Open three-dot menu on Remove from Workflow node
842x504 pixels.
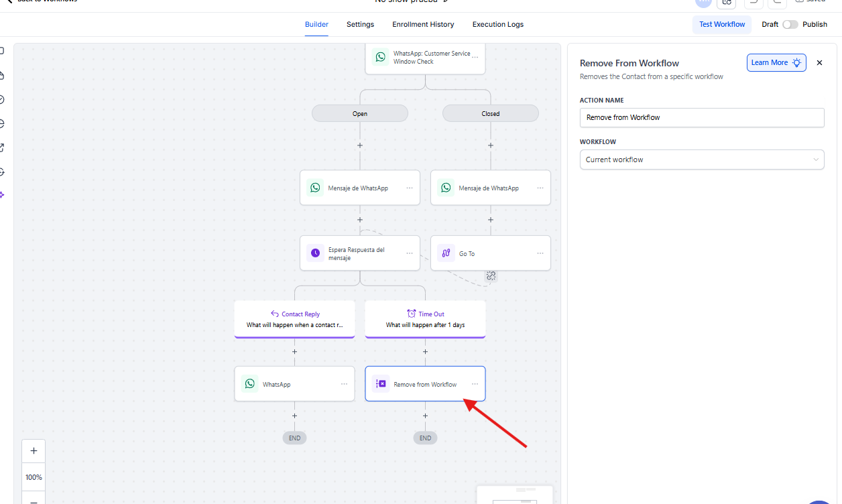[x=475, y=384]
